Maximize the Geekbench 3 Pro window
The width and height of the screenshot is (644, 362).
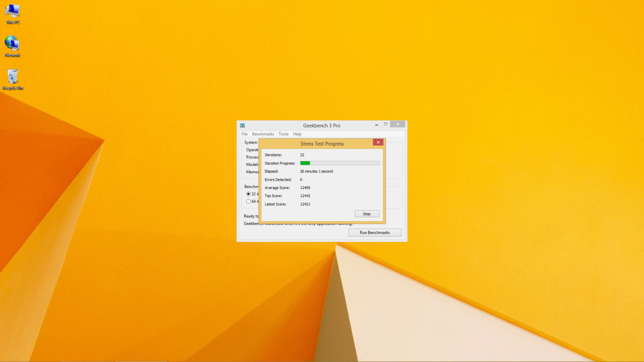385,124
